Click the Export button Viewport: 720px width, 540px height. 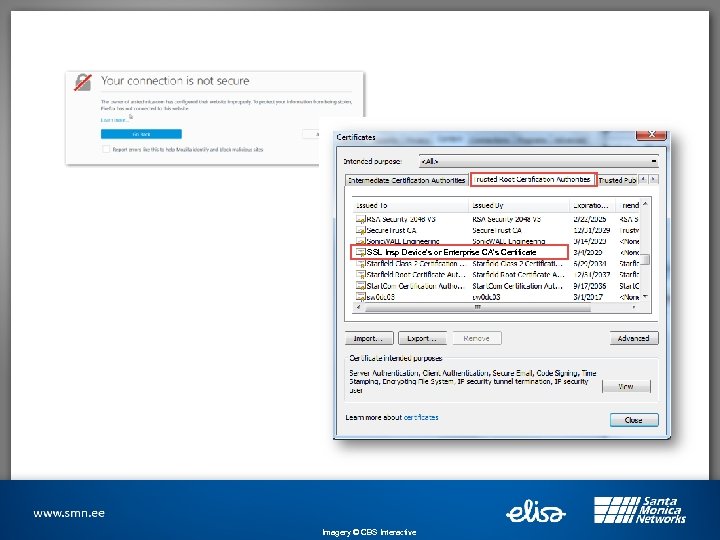[422, 338]
